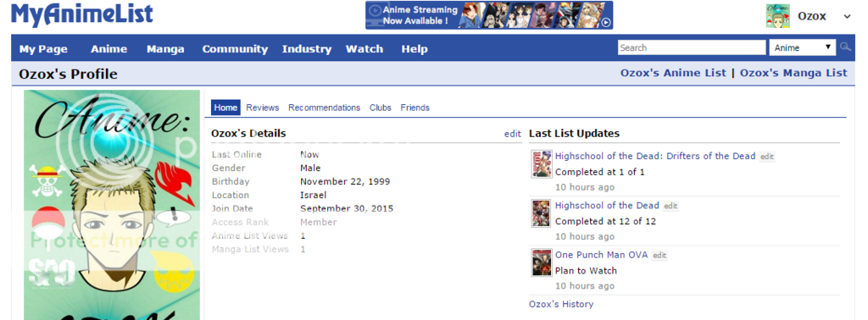Switch to the Reviews tab

[x=263, y=108]
